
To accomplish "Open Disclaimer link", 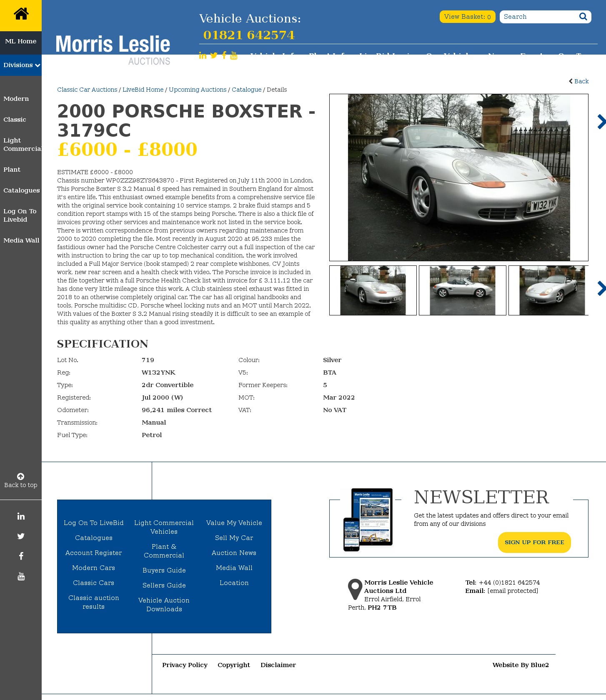I will tap(278, 665).
